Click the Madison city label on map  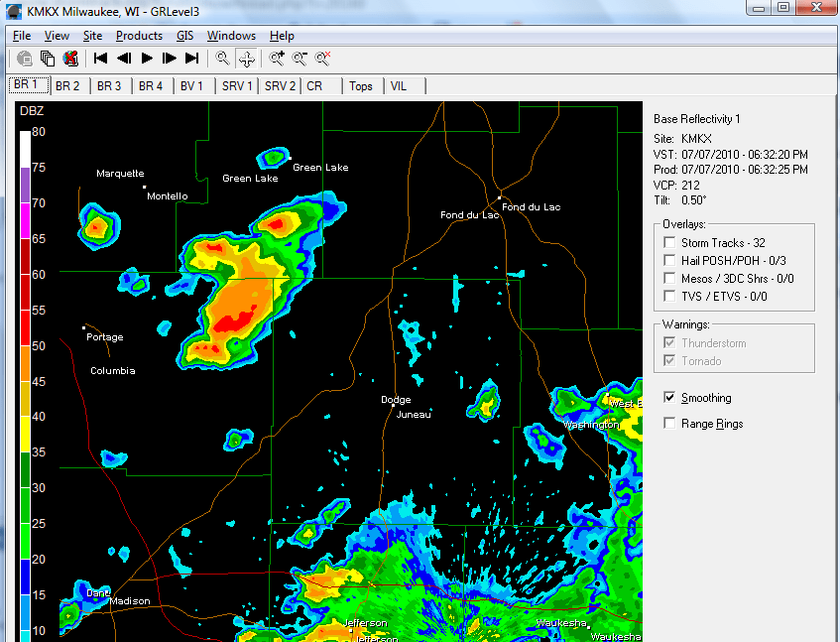click(x=130, y=601)
